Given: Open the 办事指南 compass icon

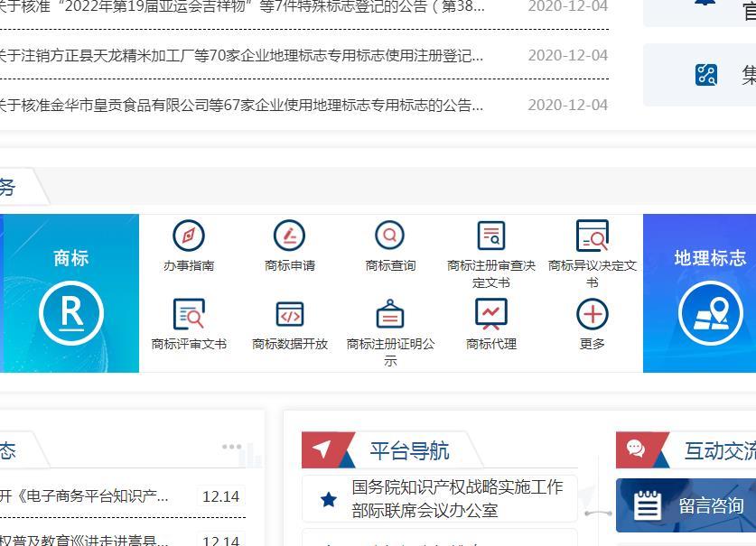Looking at the screenshot, I should [x=188, y=236].
